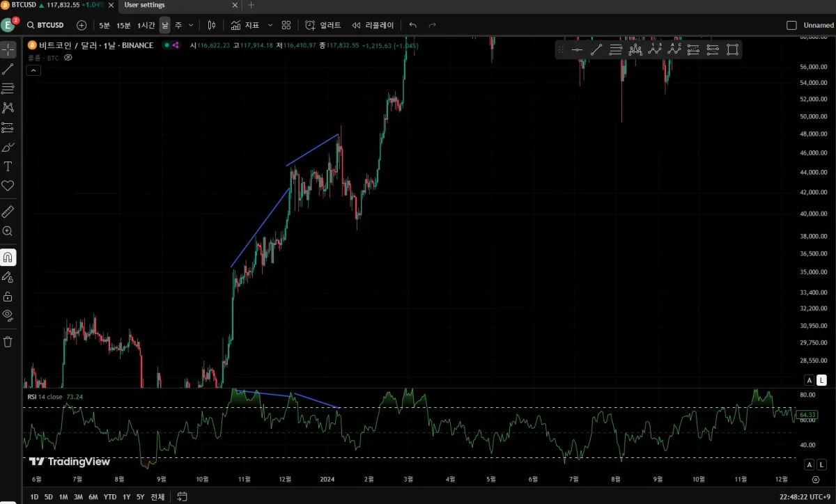This screenshot has height=504, width=836.
Task: Select rectangle shape in floating favorites toolbar
Action: pyautogui.click(x=732, y=49)
